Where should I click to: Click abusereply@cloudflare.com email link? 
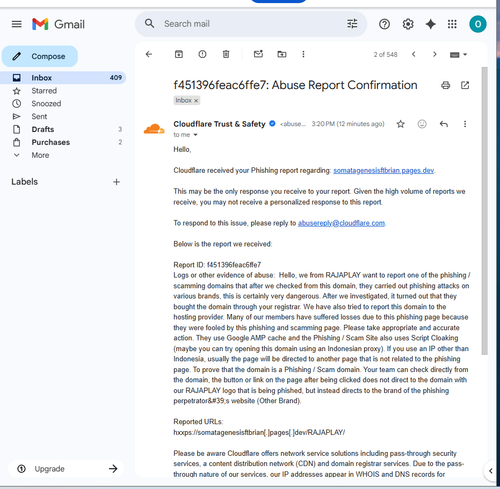coord(341,223)
